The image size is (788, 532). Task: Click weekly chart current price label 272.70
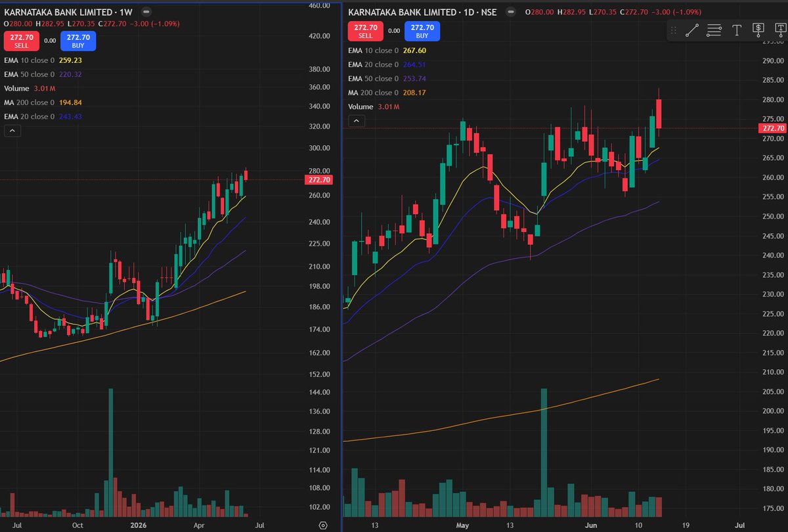click(x=318, y=179)
